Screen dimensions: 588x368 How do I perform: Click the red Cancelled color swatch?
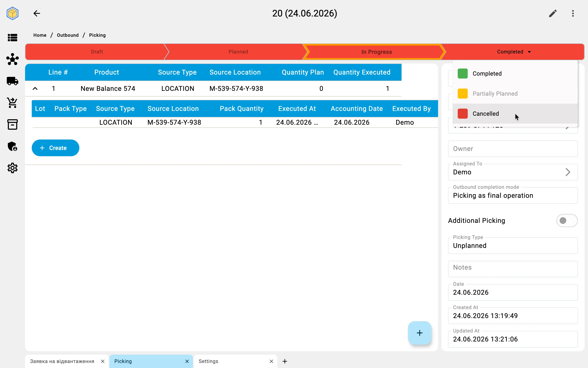[463, 114]
